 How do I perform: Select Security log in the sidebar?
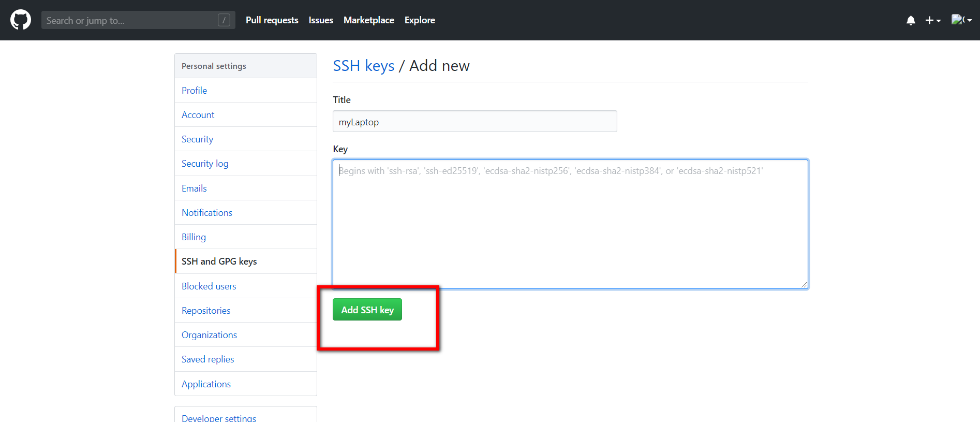205,164
